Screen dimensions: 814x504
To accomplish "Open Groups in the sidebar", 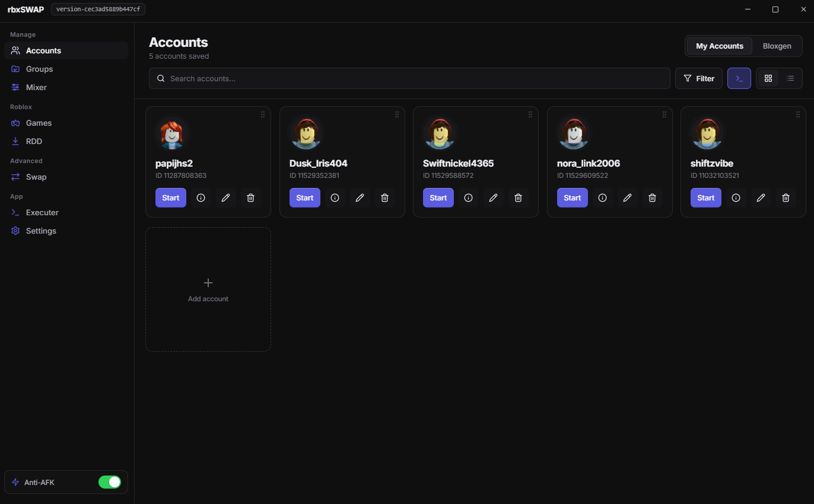I will pyautogui.click(x=66, y=69).
